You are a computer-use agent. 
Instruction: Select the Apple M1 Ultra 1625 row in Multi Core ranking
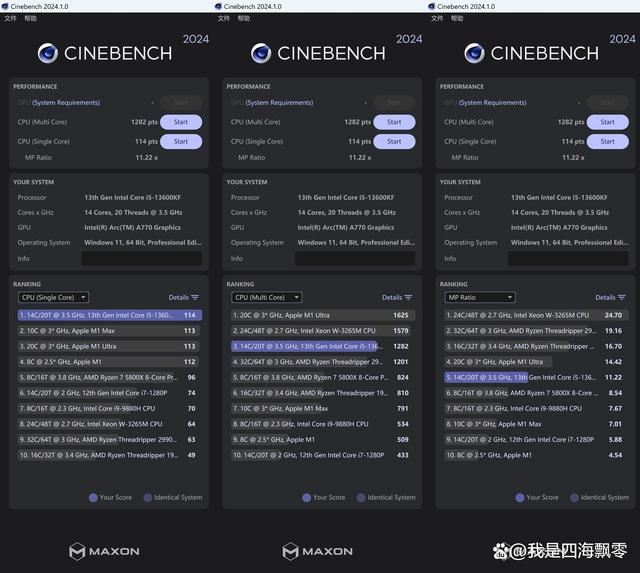(319, 314)
